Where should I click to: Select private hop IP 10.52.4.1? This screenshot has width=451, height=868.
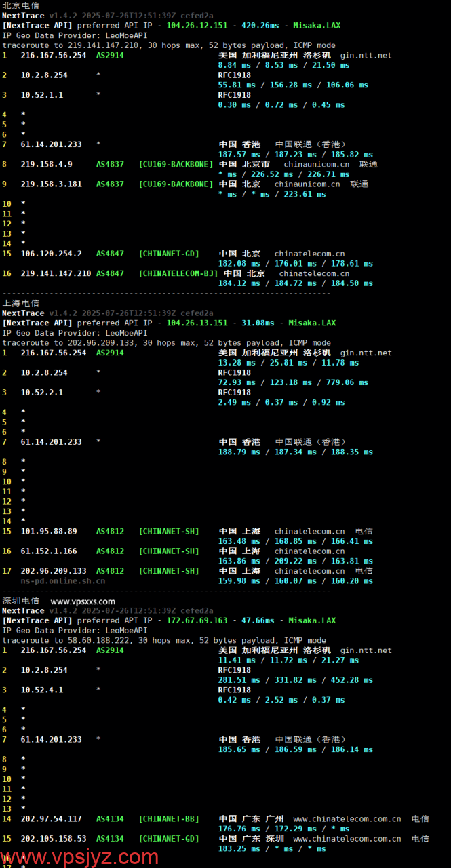pos(41,690)
